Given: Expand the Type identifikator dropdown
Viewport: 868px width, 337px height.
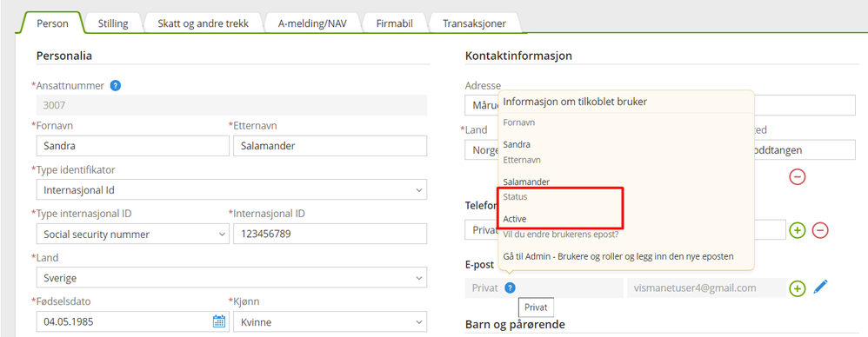Looking at the screenshot, I should point(231,190).
